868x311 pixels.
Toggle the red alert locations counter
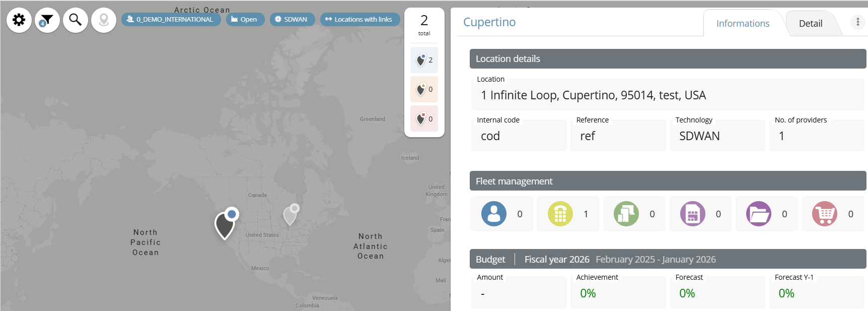tap(424, 119)
